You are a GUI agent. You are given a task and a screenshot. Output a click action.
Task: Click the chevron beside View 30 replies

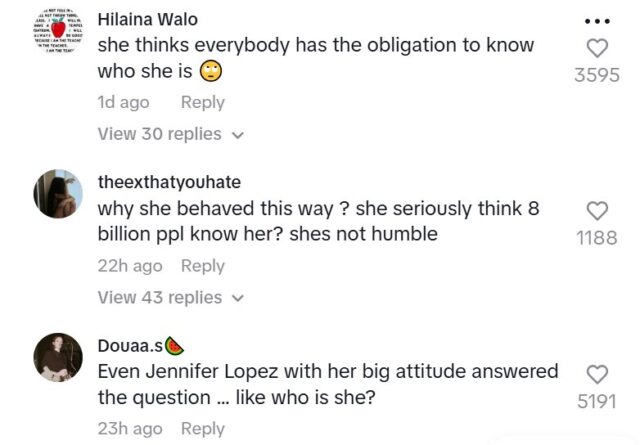point(237,135)
